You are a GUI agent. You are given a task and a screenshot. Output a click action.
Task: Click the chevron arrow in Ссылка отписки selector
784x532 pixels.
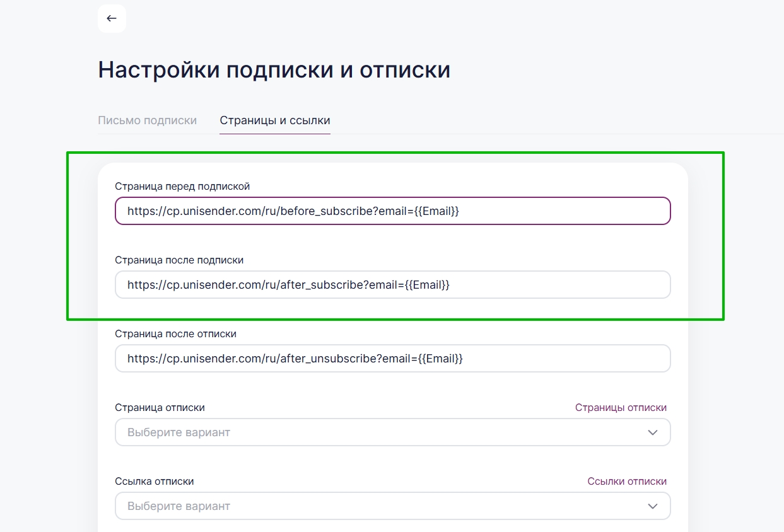tap(653, 506)
